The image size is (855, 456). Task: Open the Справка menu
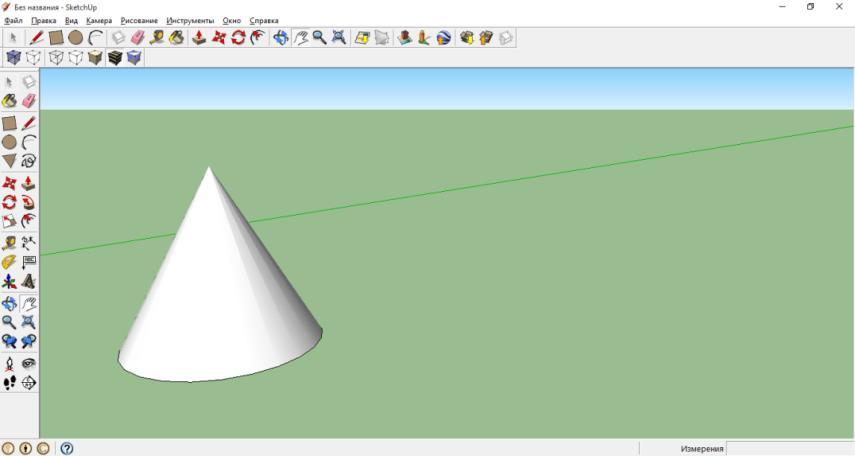click(x=264, y=21)
